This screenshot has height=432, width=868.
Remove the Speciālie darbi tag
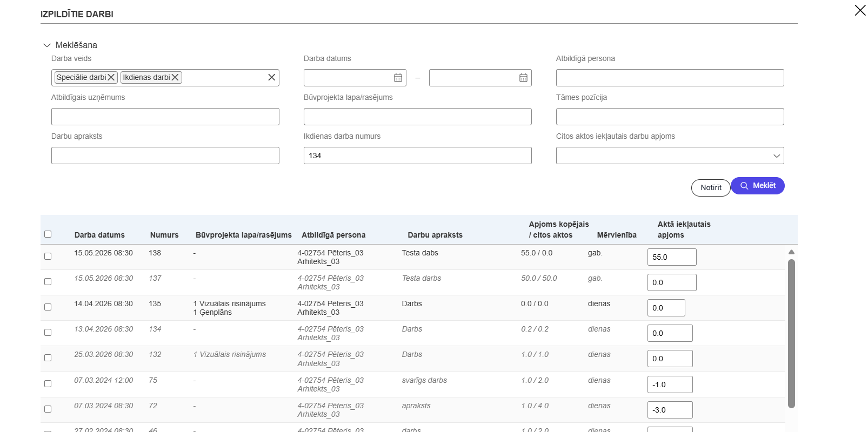pyautogui.click(x=111, y=77)
